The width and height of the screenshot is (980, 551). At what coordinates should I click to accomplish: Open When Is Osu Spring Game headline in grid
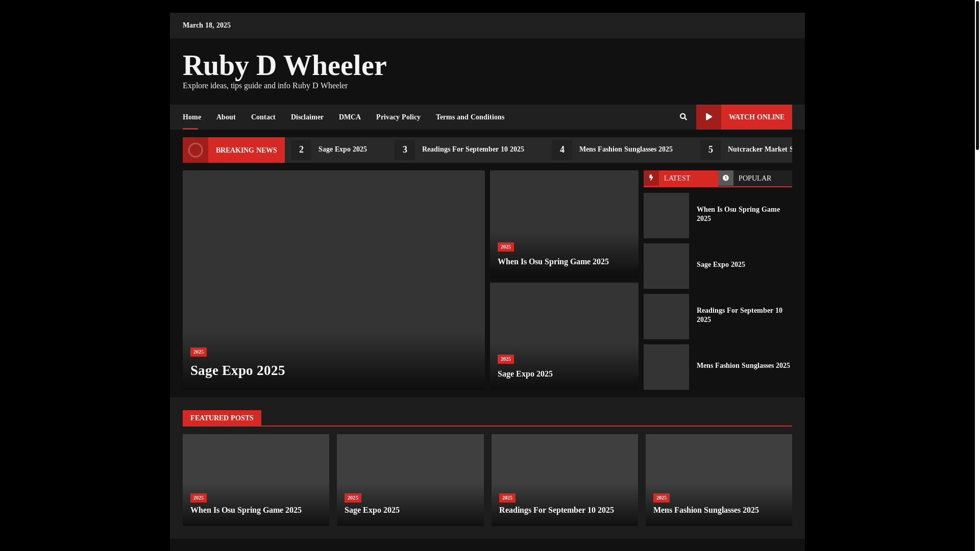tap(553, 262)
